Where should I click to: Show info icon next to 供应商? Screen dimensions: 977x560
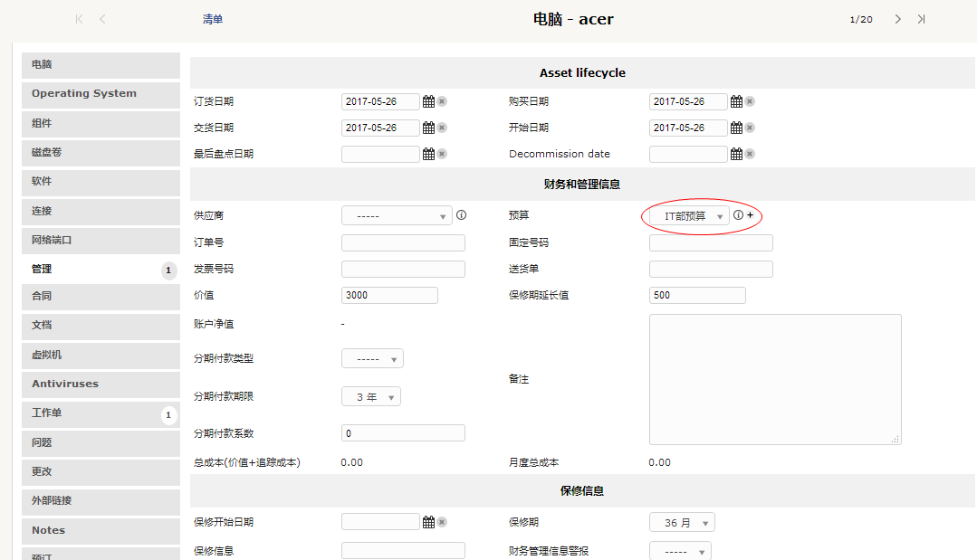[x=461, y=214]
